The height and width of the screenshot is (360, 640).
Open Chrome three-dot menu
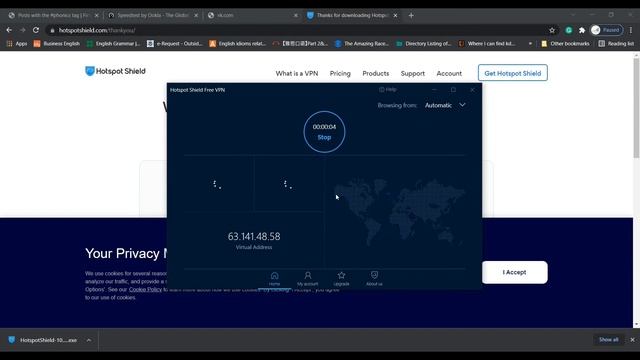click(x=631, y=30)
